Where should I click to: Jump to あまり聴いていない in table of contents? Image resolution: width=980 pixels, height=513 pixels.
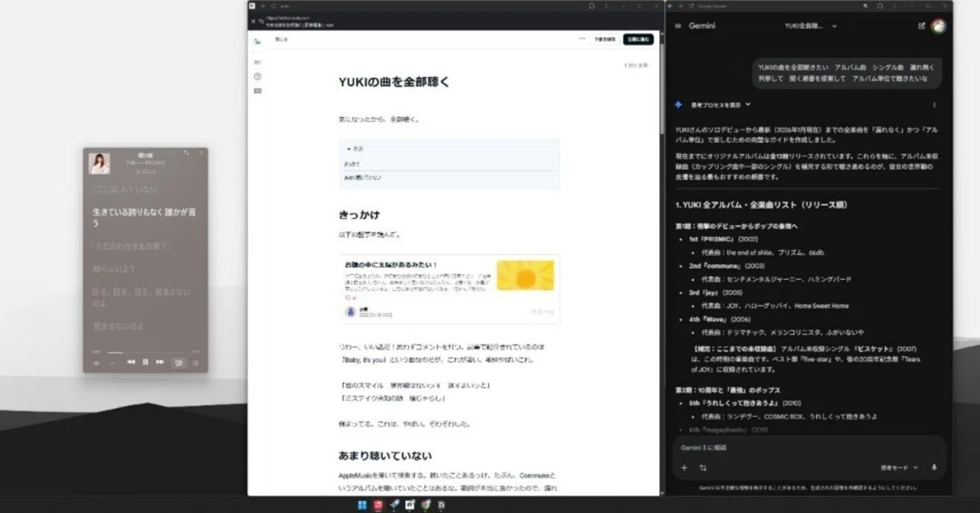tap(362, 177)
